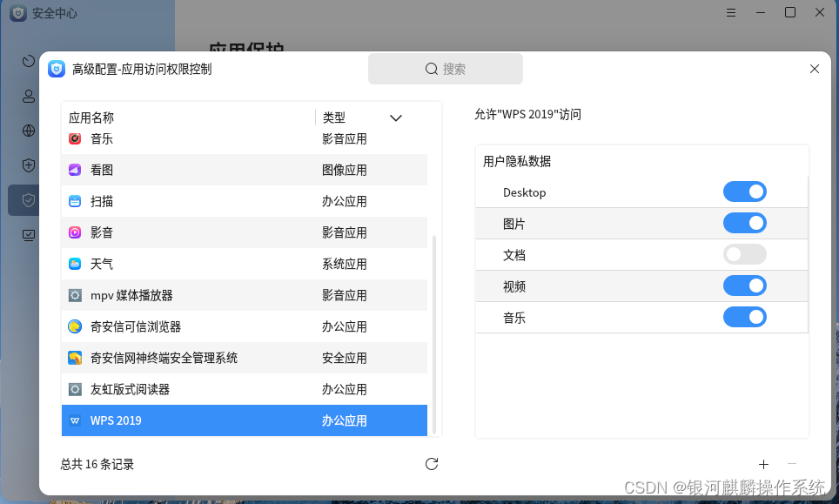Click the 类型 column header text
839x504 pixels.
[334, 118]
